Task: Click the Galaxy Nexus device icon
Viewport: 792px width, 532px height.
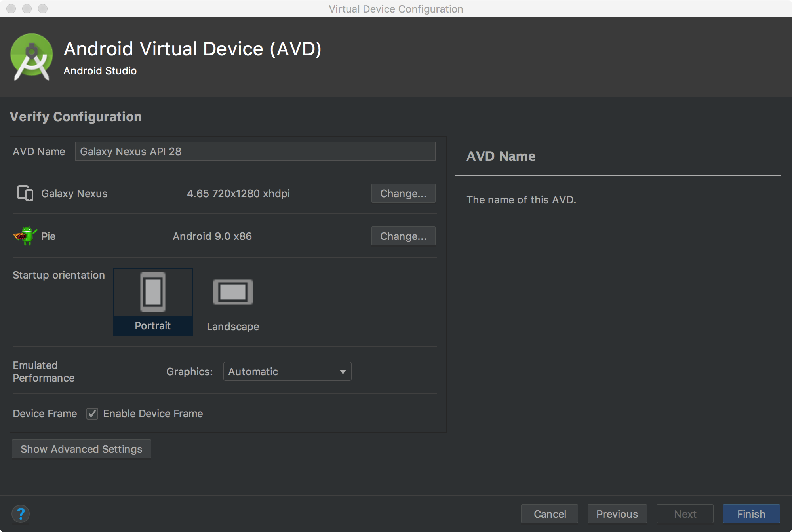Action: 25,193
